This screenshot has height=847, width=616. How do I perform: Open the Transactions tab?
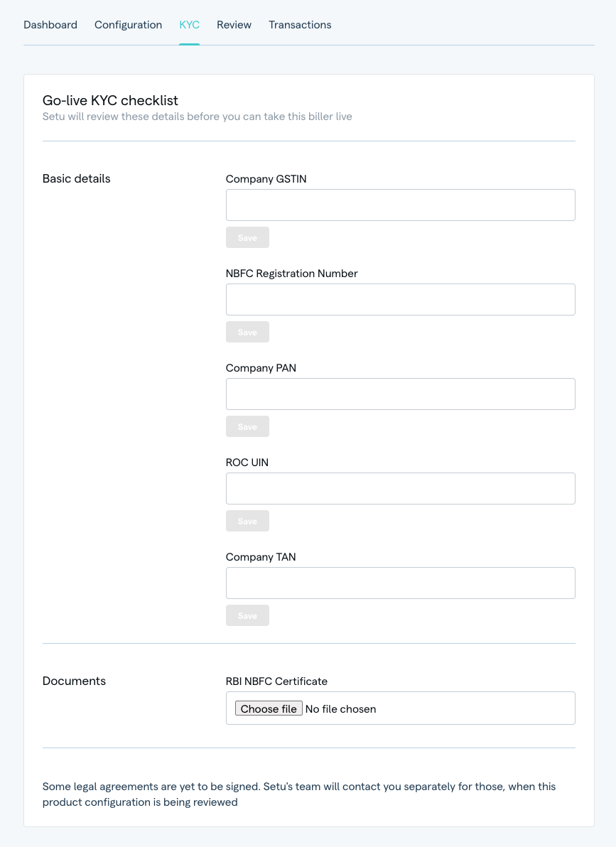300,25
